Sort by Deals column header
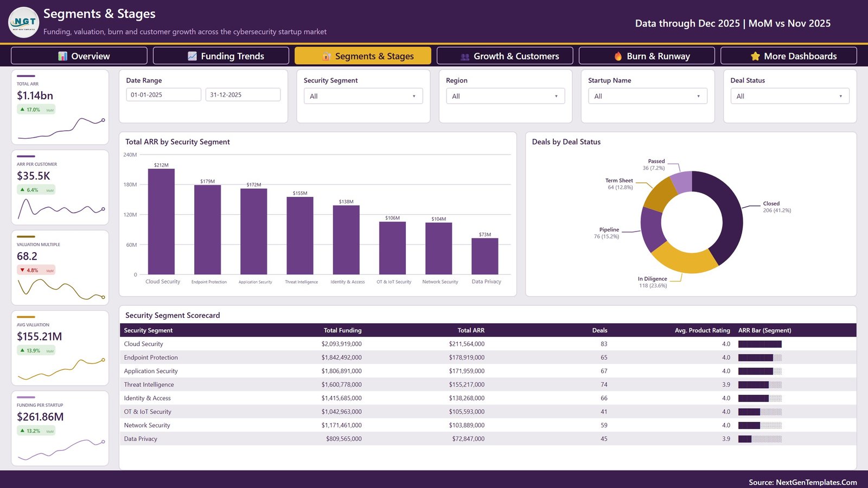Viewport: 868px width, 488px height. pyautogui.click(x=599, y=330)
